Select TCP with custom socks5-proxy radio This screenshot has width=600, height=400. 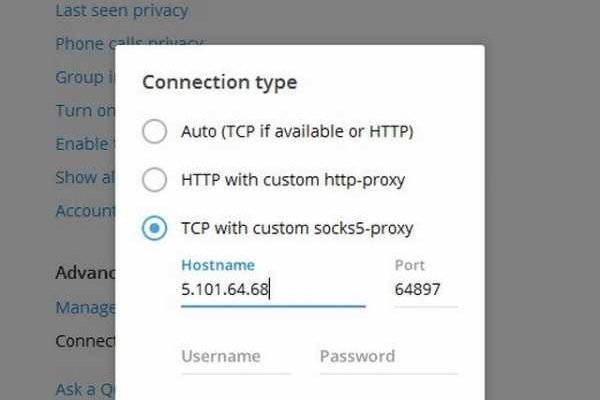[x=154, y=229]
